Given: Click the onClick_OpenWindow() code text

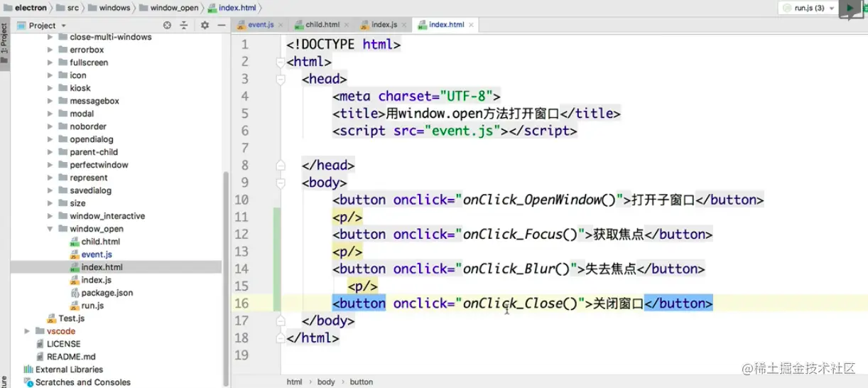Looking at the screenshot, I should point(539,200).
